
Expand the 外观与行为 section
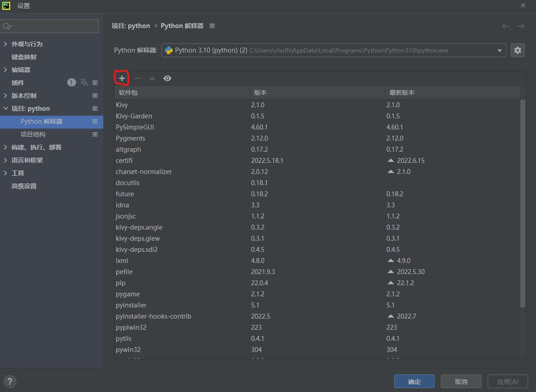tap(5, 44)
